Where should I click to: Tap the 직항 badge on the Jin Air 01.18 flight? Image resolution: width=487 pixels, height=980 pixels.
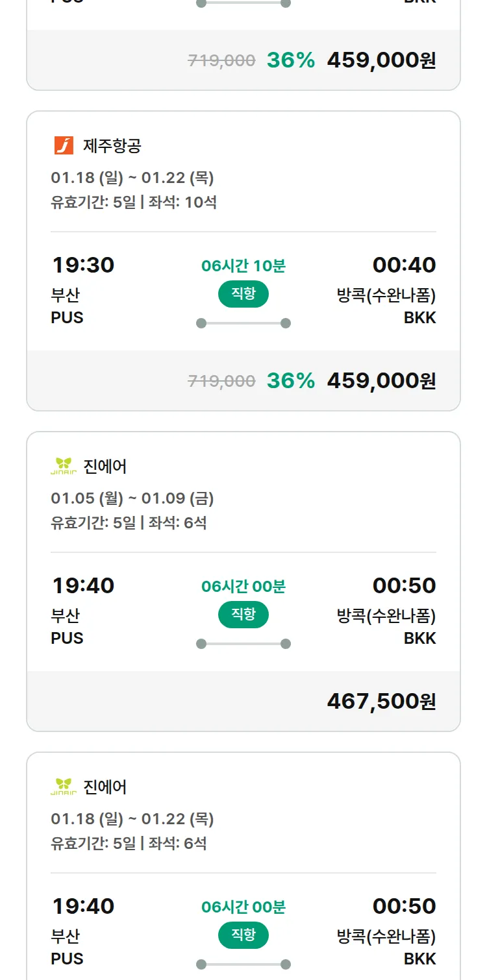243,935
